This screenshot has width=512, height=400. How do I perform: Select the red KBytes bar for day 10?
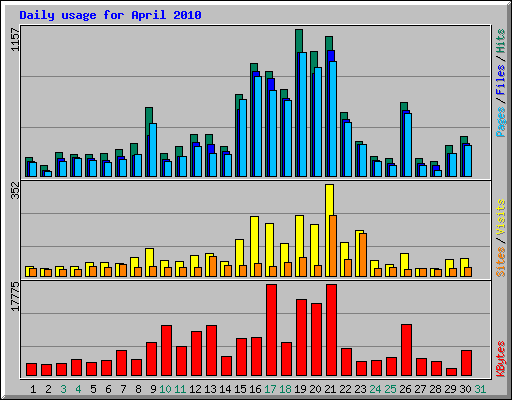(166, 351)
